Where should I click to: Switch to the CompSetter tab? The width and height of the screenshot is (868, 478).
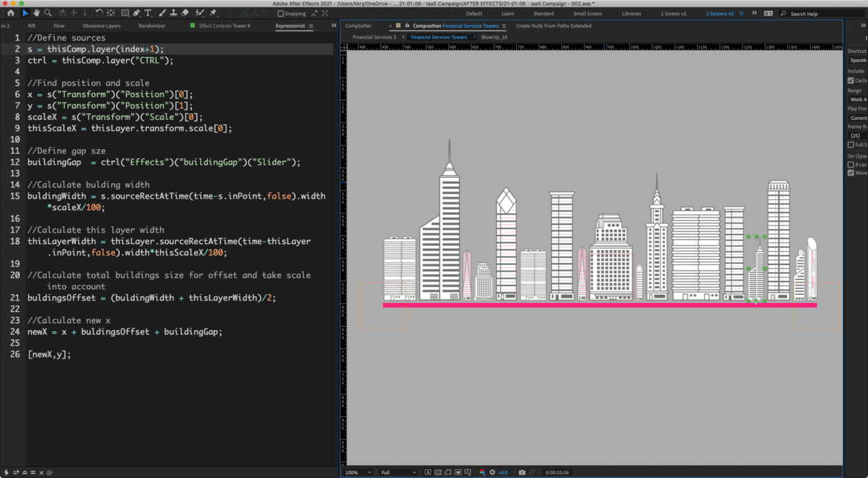(x=358, y=26)
